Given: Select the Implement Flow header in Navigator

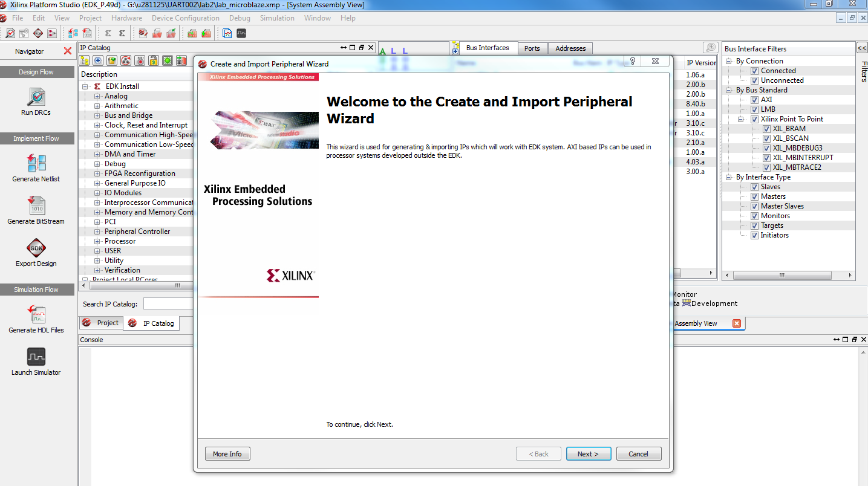Looking at the screenshot, I should click(x=36, y=138).
